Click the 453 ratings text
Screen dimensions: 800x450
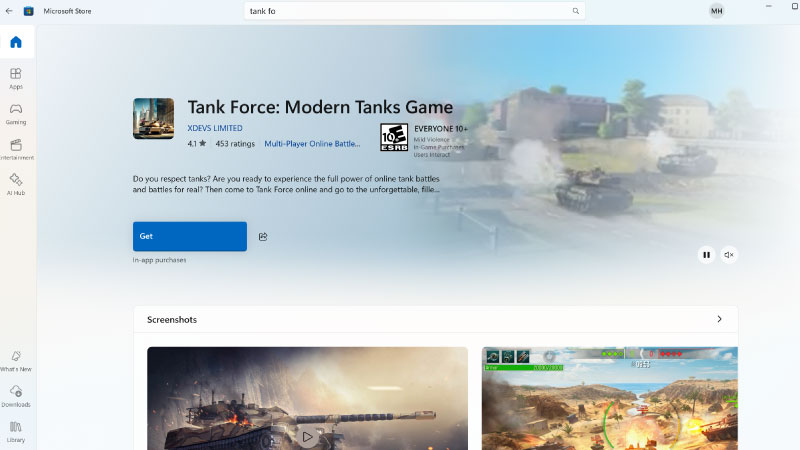(235, 144)
